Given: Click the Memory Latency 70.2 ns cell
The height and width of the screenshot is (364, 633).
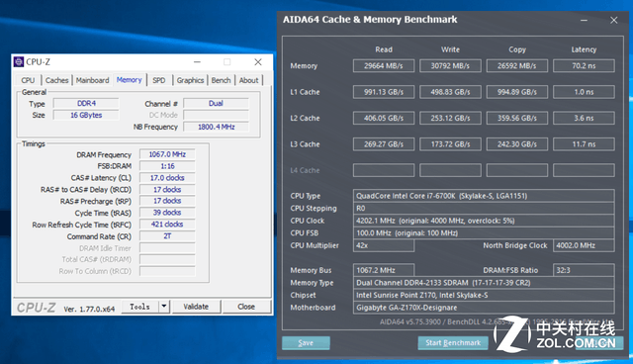Looking at the screenshot, I should coord(584,66).
